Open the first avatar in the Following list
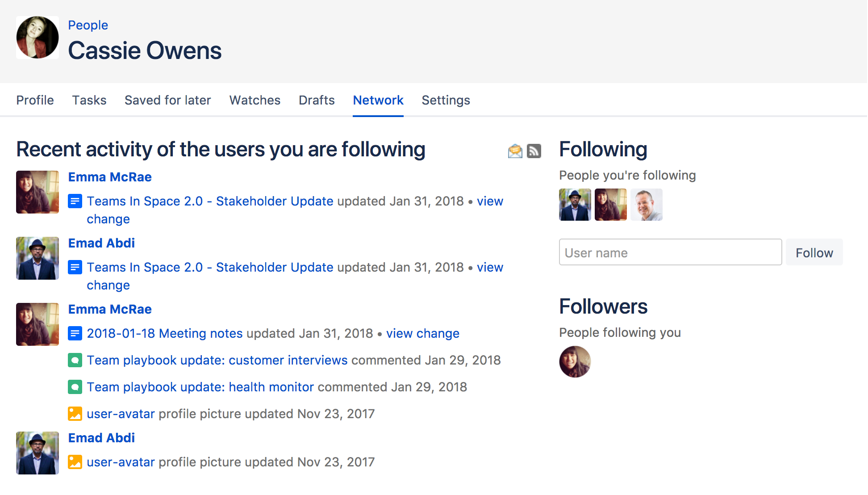868x495 pixels. (x=575, y=205)
